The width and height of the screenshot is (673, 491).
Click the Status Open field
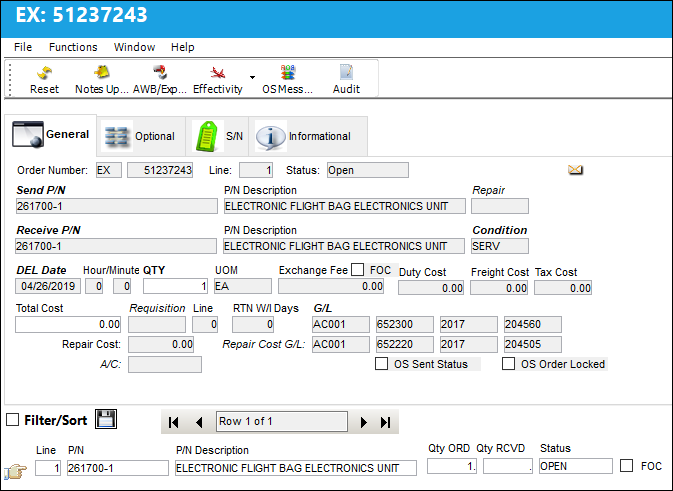[x=368, y=170]
